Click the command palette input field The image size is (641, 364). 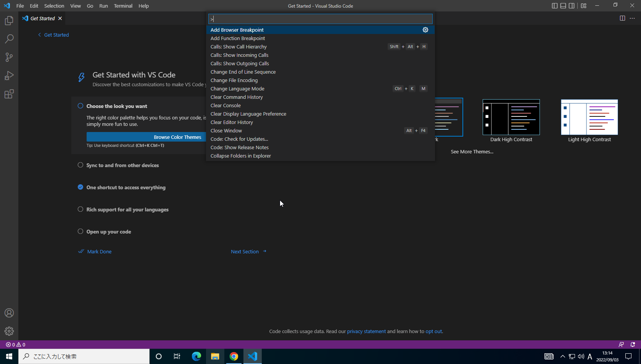(320, 19)
